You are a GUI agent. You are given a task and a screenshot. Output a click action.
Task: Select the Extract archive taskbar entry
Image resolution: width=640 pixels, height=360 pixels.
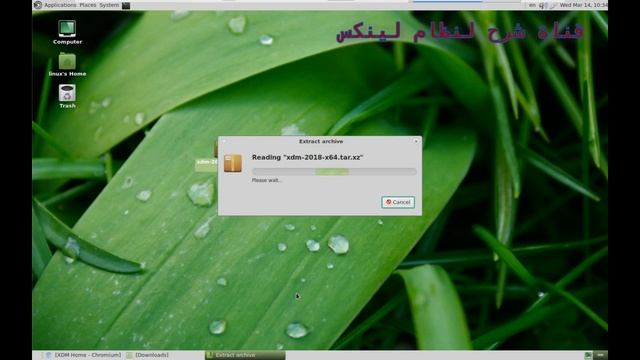[245, 355]
